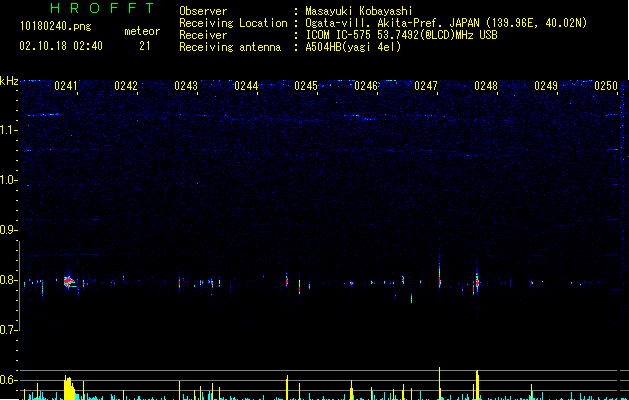Image resolution: width=629 pixels, height=400 pixels.
Task: Click the Observer label
Action: [x=203, y=11]
